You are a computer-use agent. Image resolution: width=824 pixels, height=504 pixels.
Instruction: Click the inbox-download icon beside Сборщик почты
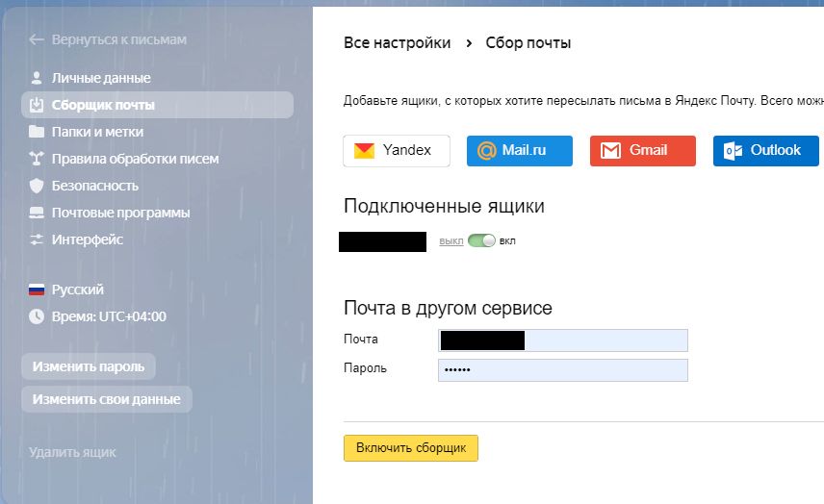tap(37, 105)
